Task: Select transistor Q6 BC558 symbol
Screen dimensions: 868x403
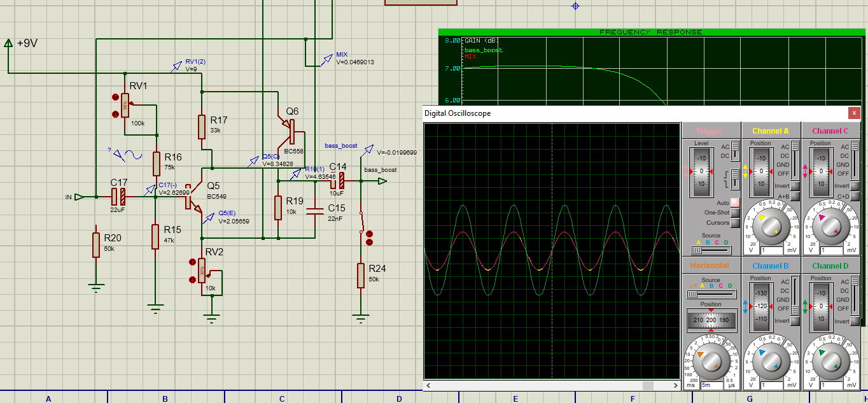Action: click(x=287, y=131)
